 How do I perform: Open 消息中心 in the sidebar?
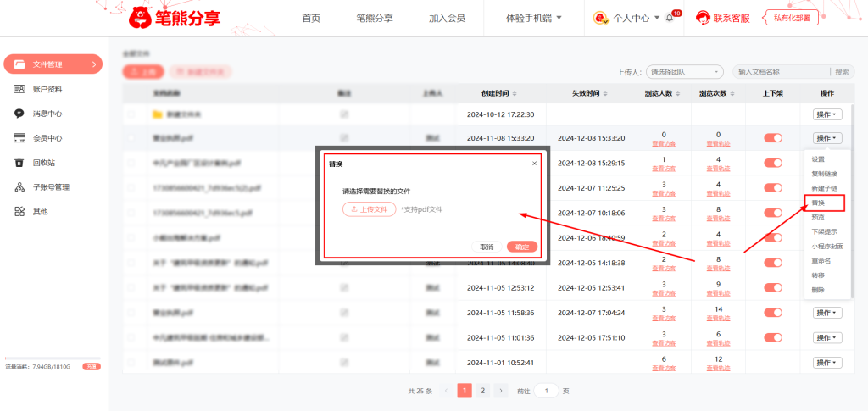coord(47,114)
